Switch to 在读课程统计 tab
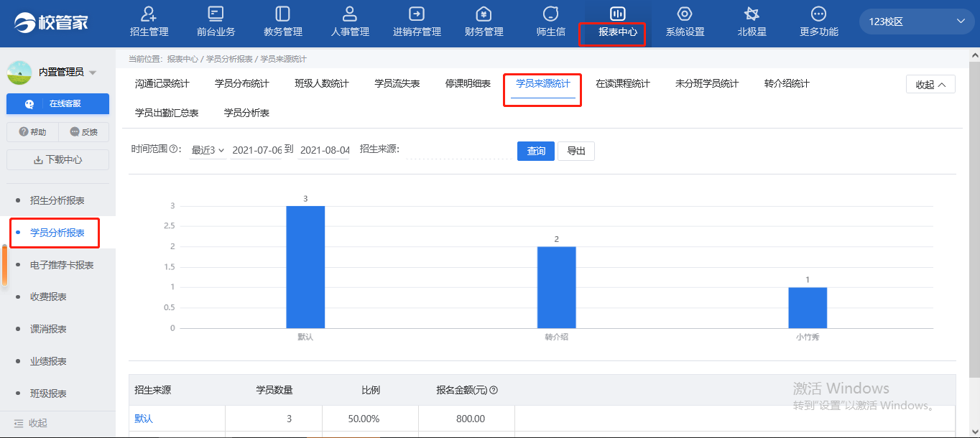 [x=623, y=84]
